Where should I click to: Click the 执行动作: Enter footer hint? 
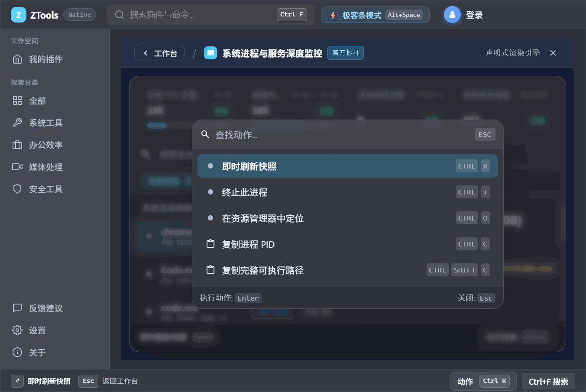point(230,298)
